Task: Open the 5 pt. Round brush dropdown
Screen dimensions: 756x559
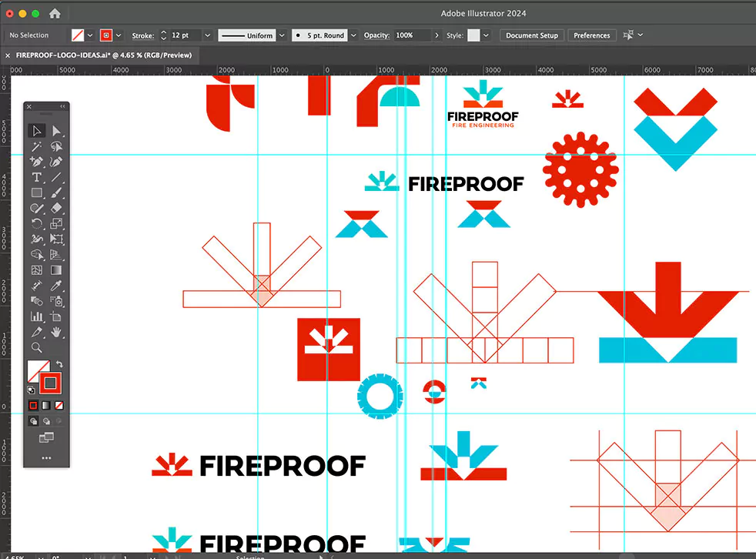Action: [354, 35]
